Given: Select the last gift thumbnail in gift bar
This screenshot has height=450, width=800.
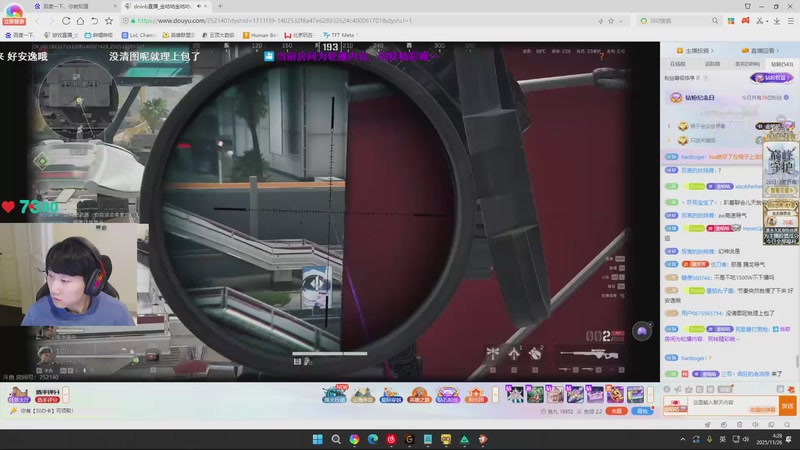Looking at the screenshot, I should click(x=635, y=394).
